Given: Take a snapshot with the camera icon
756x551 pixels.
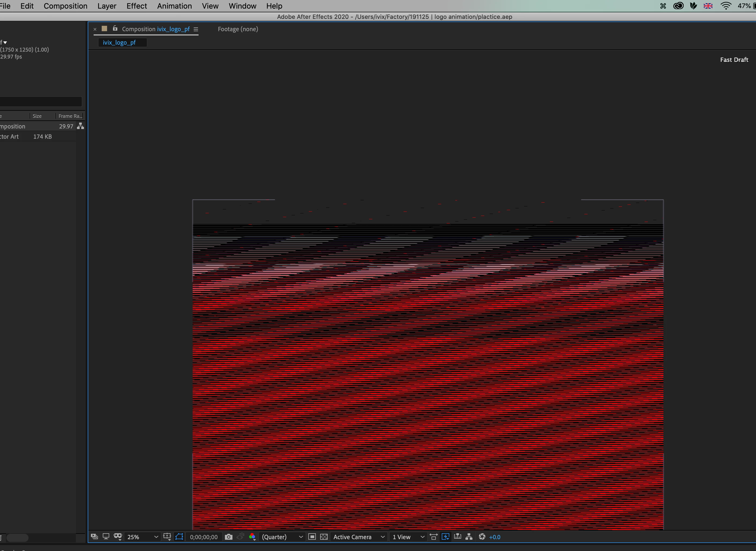Looking at the screenshot, I should point(228,537).
